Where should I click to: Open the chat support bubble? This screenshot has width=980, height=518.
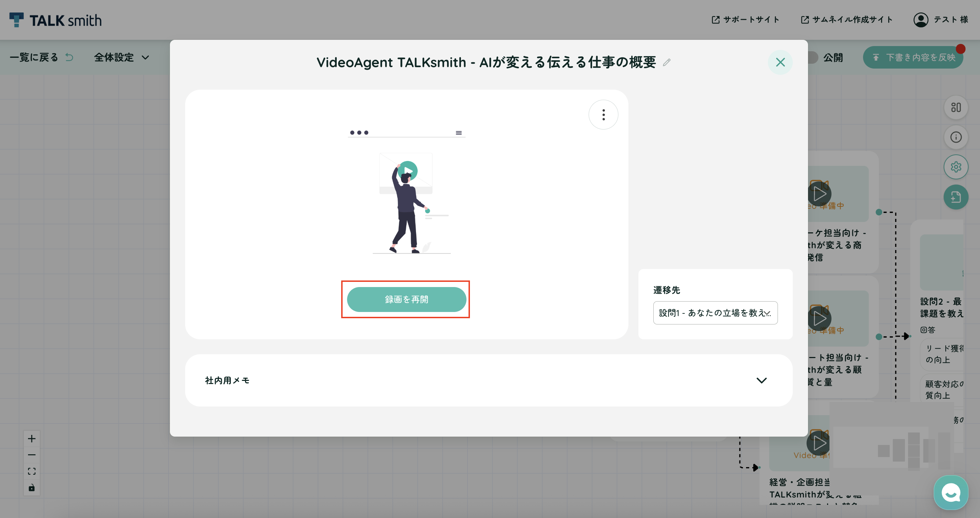coord(951,492)
